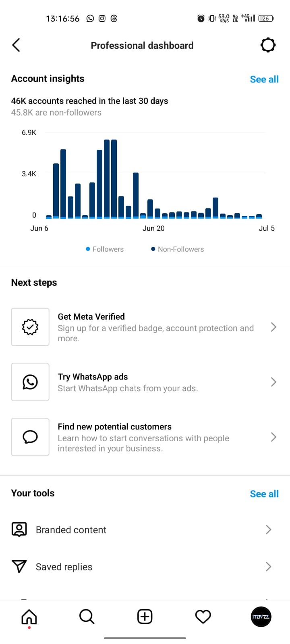Screen dimensions: 290x644
Task: Toggle the Non-Followers legend item
Action: click(x=177, y=249)
